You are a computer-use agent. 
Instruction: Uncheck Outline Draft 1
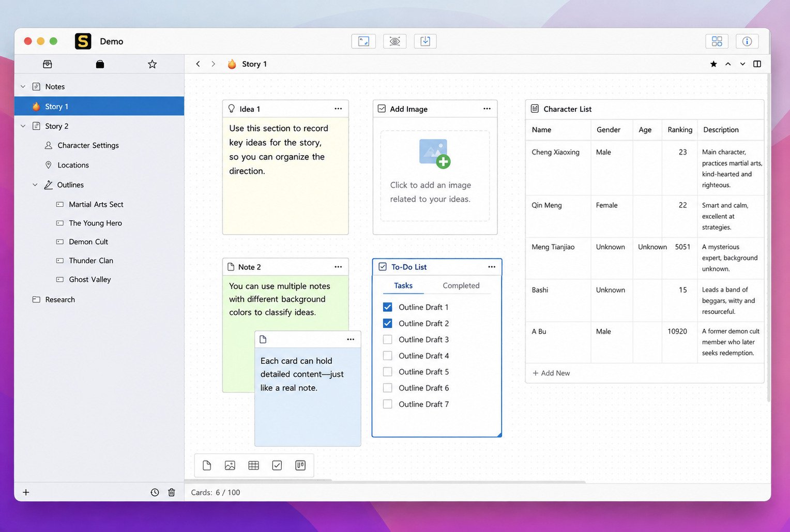click(x=387, y=307)
